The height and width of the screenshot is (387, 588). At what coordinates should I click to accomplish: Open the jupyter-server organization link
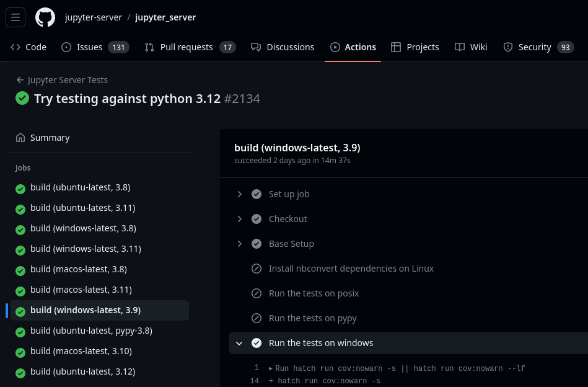(x=94, y=17)
